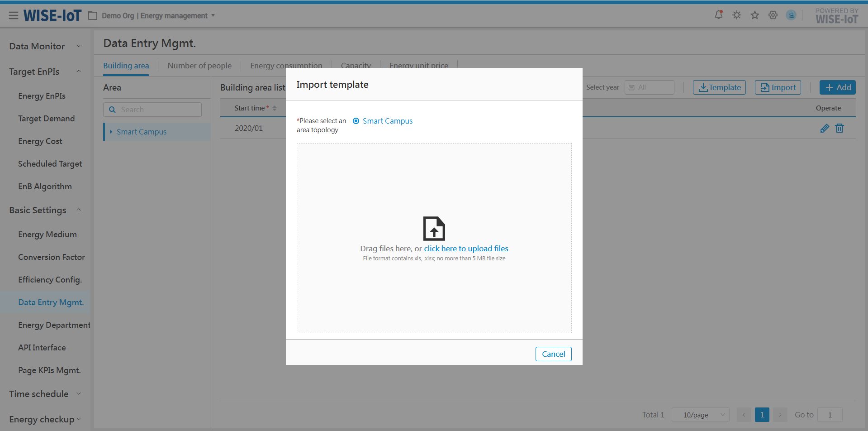Open the settings gear icon
This screenshot has width=868, height=431.
pos(773,15)
